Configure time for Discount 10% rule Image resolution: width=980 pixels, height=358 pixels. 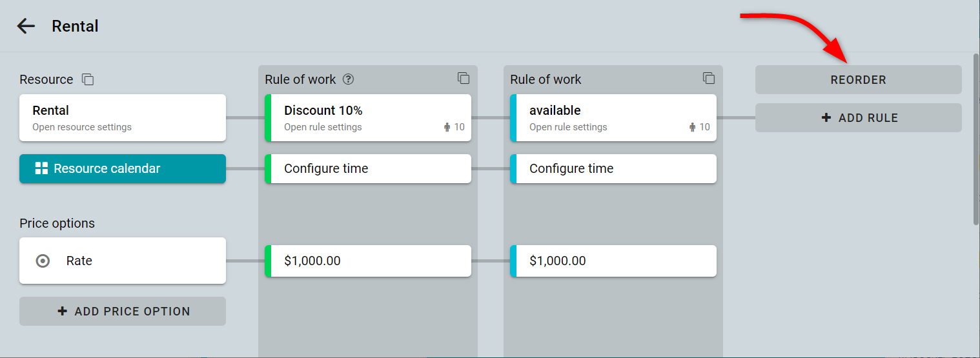[368, 168]
